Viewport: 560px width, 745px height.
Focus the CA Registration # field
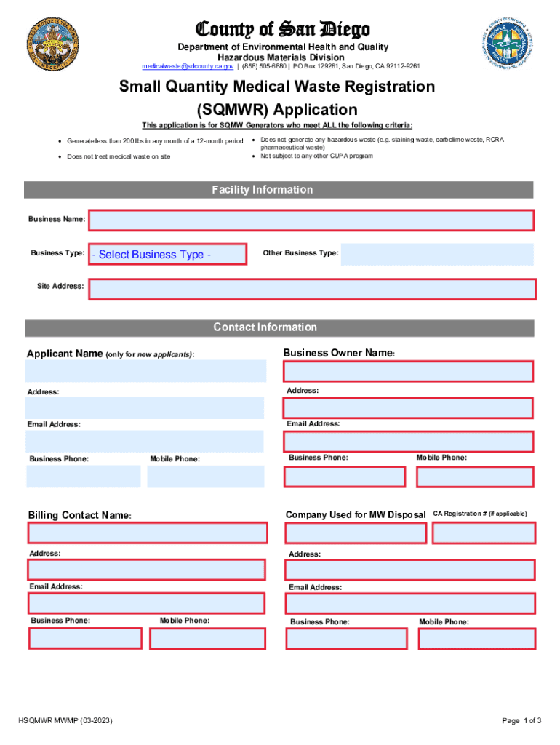(483, 533)
